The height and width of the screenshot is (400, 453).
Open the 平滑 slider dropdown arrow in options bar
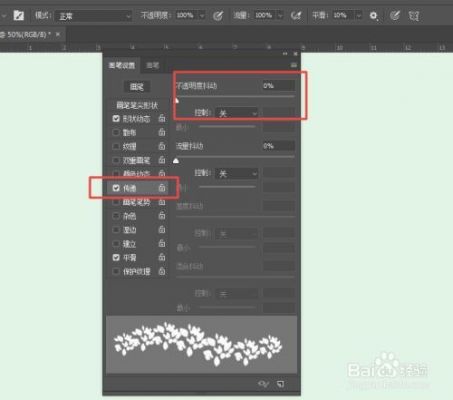click(x=359, y=16)
